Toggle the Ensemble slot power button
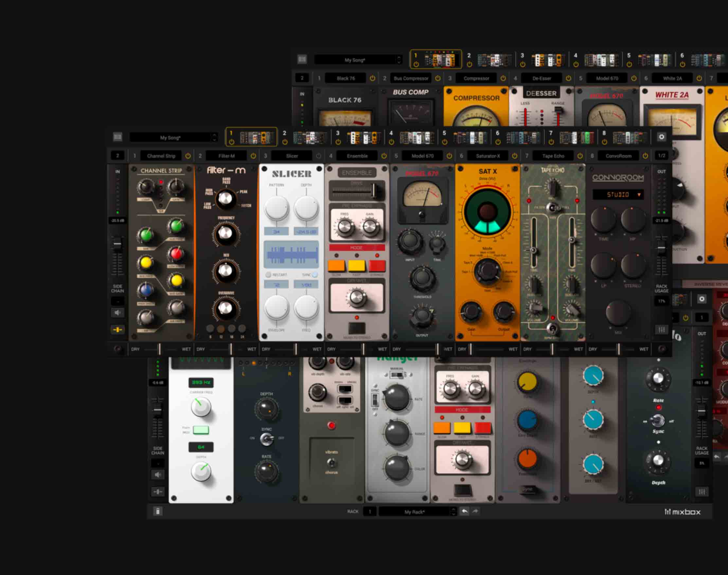728x575 pixels. (x=384, y=156)
